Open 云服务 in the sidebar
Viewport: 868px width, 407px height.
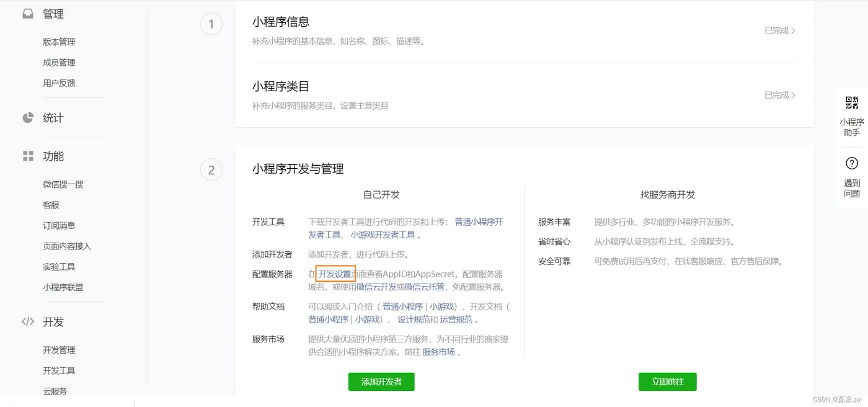pyautogui.click(x=55, y=391)
